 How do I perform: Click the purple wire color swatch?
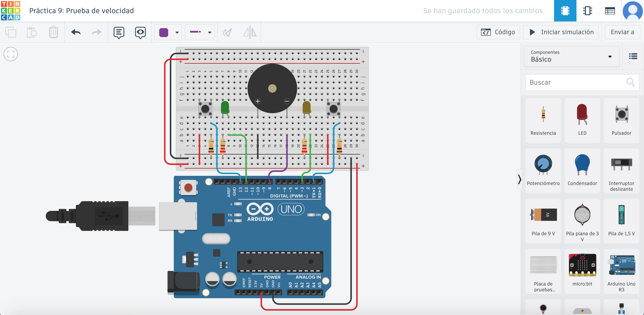163,32
